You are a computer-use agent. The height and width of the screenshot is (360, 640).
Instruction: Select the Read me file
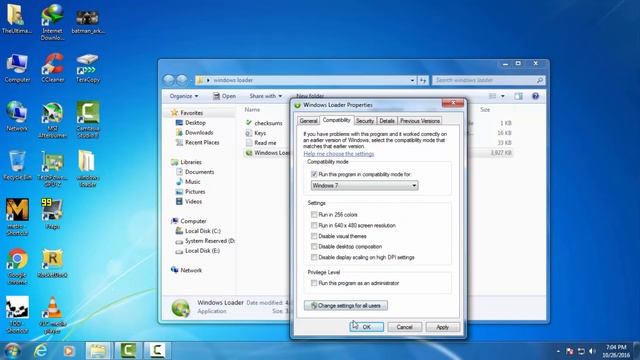[x=261, y=143]
